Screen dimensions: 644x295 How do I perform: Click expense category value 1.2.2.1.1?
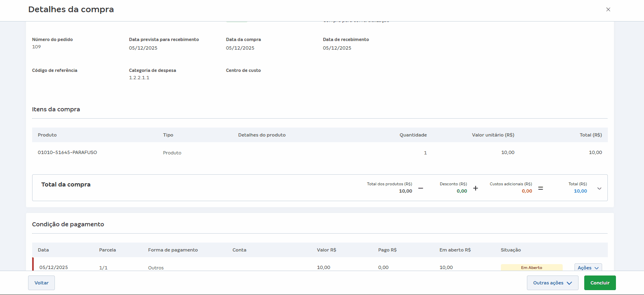(139, 78)
